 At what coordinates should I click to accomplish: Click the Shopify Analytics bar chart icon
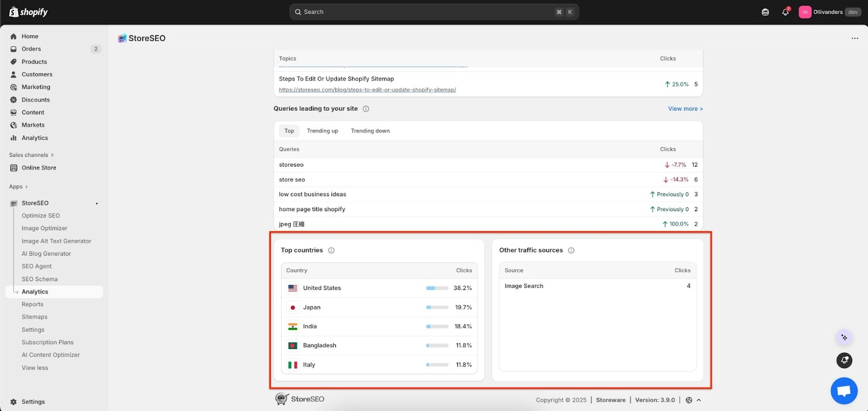tap(14, 138)
